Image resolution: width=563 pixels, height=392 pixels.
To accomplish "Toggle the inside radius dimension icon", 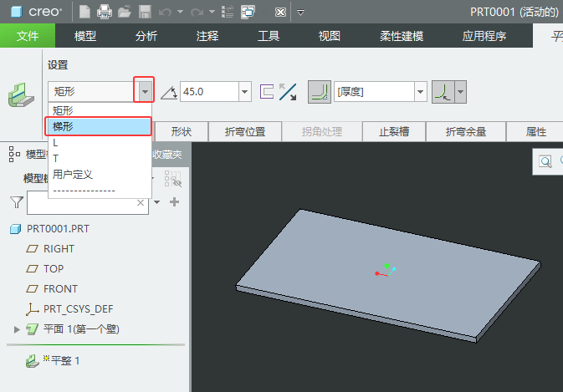I will pyautogui.click(x=443, y=92).
